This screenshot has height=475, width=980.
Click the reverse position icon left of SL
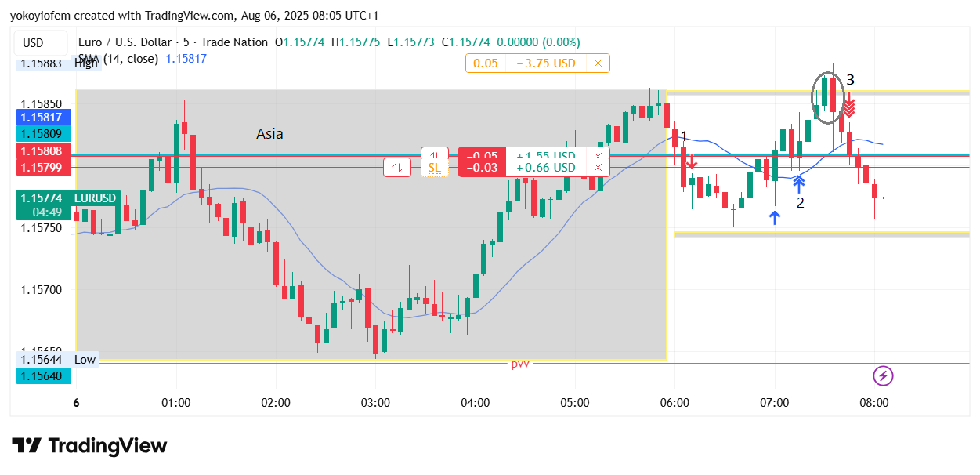pyautogui.click(x=398, y=167)
